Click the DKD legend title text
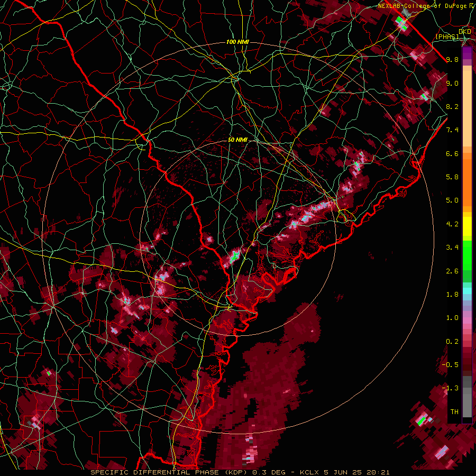The height and width of the screenshot is (476, 476). pyautogui.click(x=465, y=32)
